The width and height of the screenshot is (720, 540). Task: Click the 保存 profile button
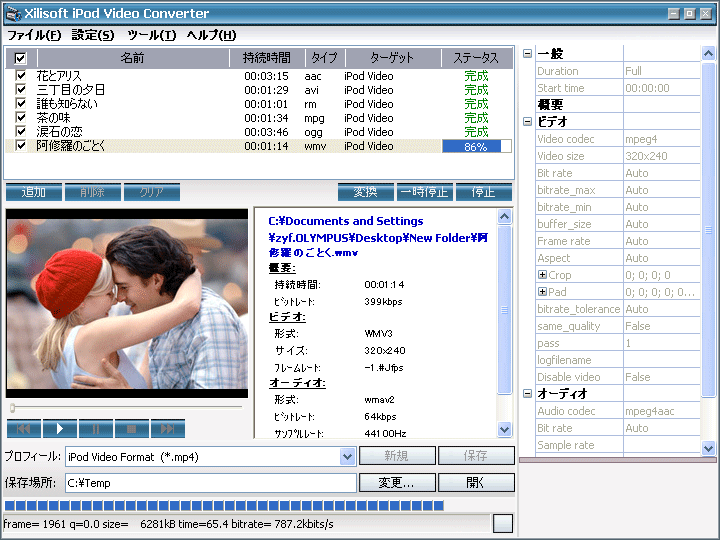[x=476, y=456]
